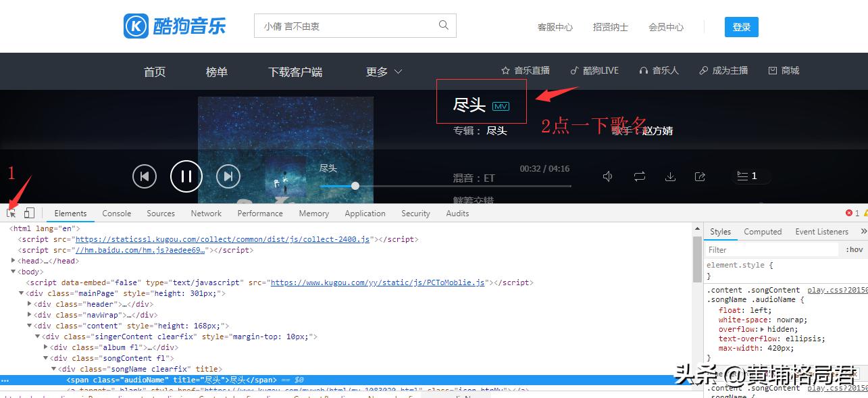The image size is (868, 398).
Task: Open the 会员中心 link
Action: (x=665, y=27)
